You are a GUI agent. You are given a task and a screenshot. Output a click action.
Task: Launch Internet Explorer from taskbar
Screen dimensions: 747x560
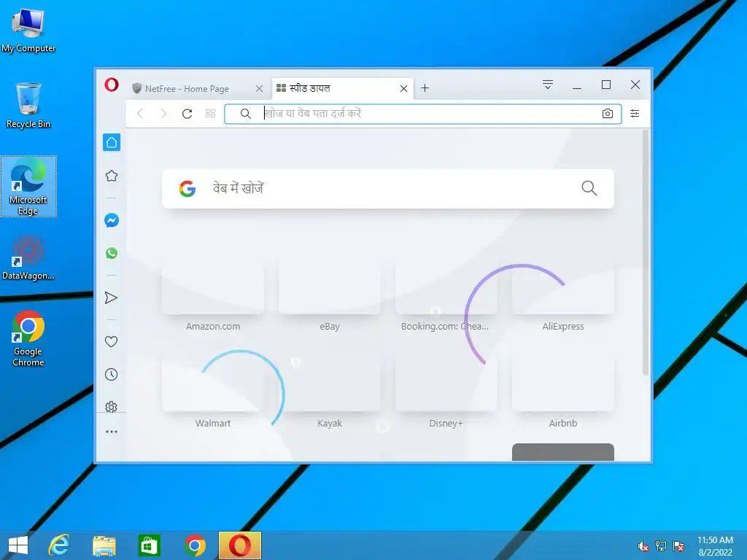(58, 545)
